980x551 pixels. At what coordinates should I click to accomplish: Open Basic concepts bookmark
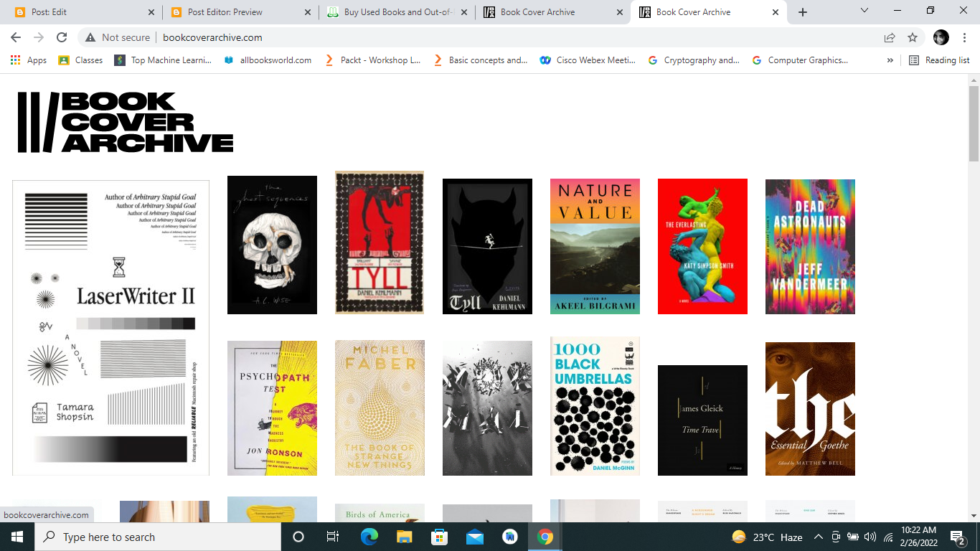[481, 60]
